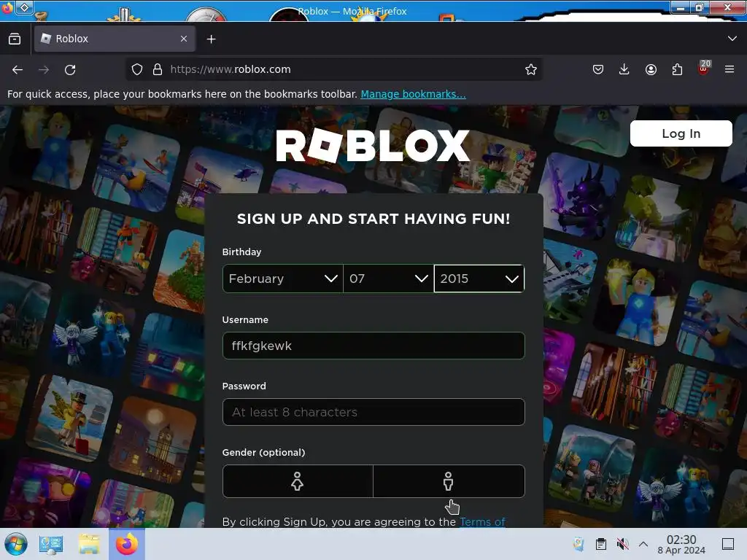Screen dimensions: 747x560
Task: Open the Windows Start menu orb
Action: pyautogui.click(x=16, y=544)
